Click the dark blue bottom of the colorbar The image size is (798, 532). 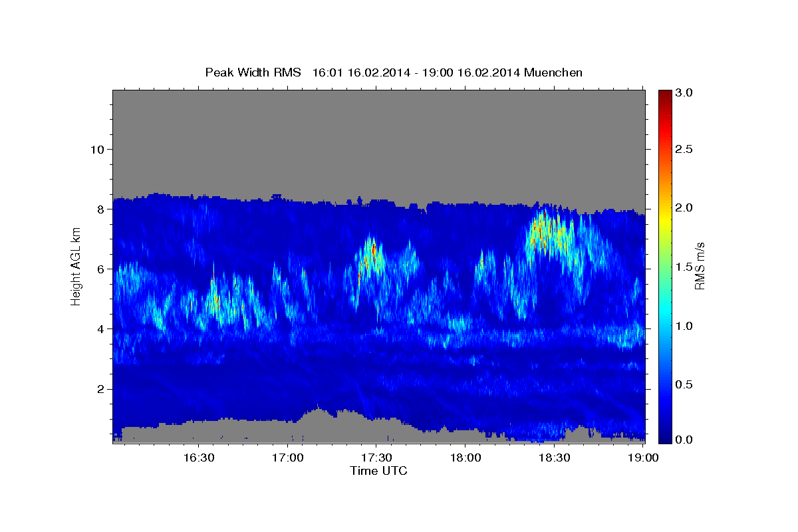coord(664,436)
